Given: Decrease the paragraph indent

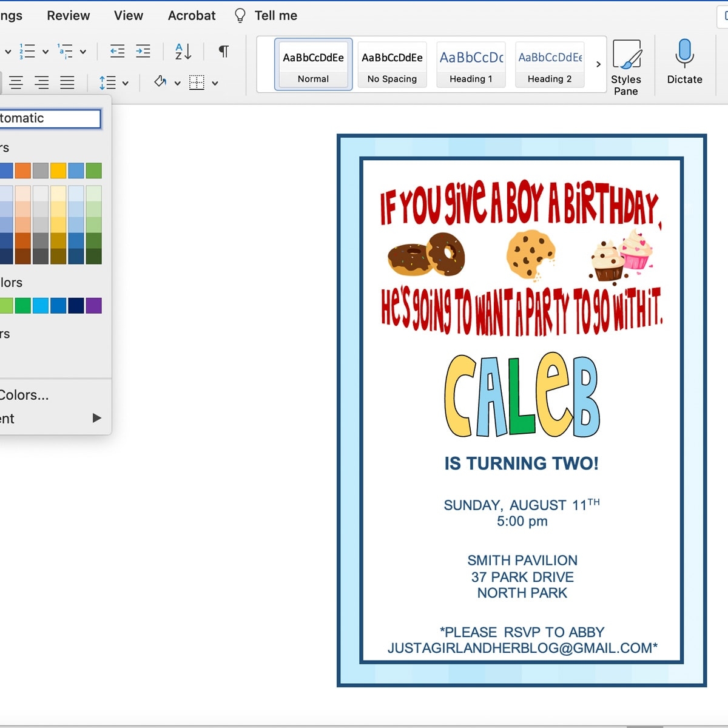Looking at the screenshot, I should [117, 52].
